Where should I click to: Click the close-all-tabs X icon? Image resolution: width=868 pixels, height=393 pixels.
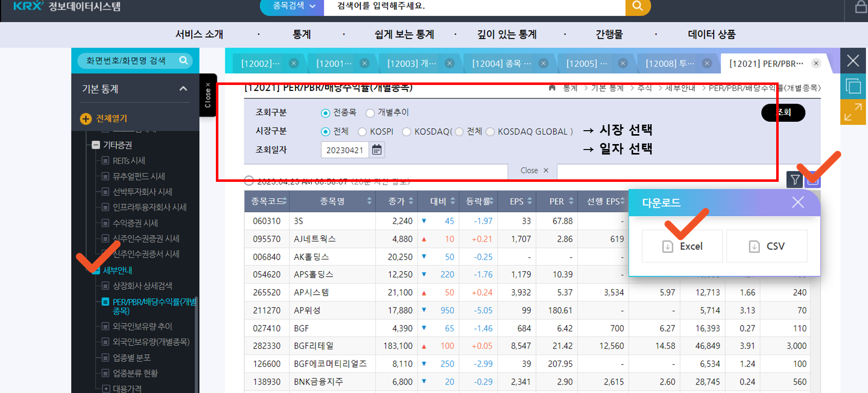coord(853,61)
